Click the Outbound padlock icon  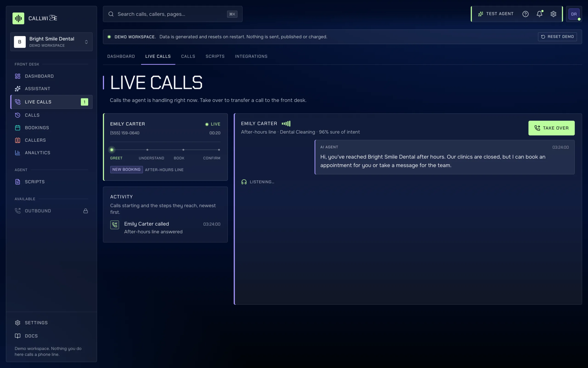(85, 211)
